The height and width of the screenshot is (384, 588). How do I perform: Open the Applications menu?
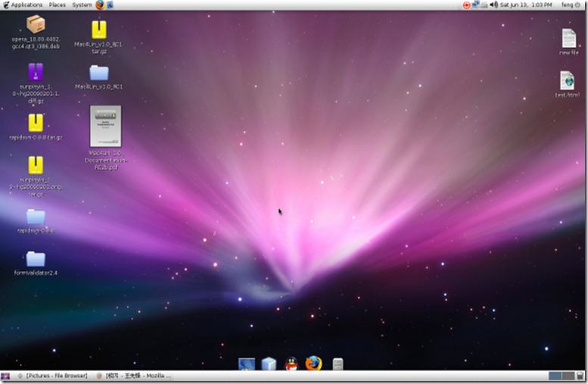coord(23,5)
